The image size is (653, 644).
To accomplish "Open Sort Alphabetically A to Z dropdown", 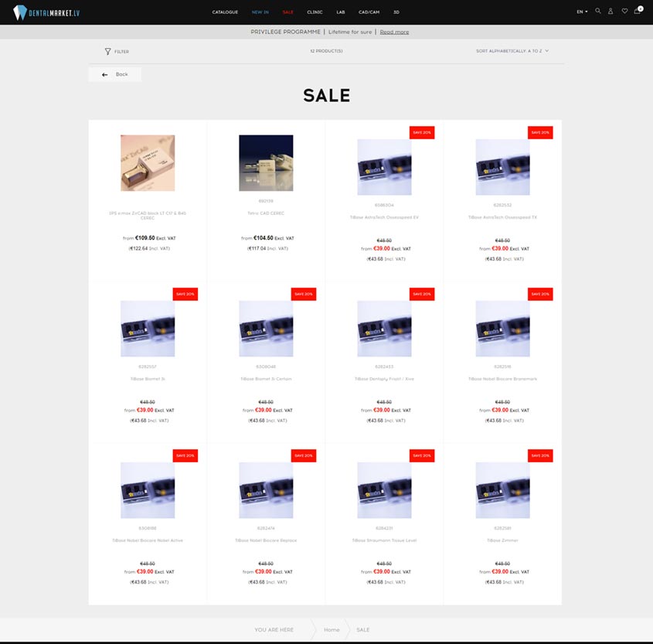I will (x=512, y=51).
